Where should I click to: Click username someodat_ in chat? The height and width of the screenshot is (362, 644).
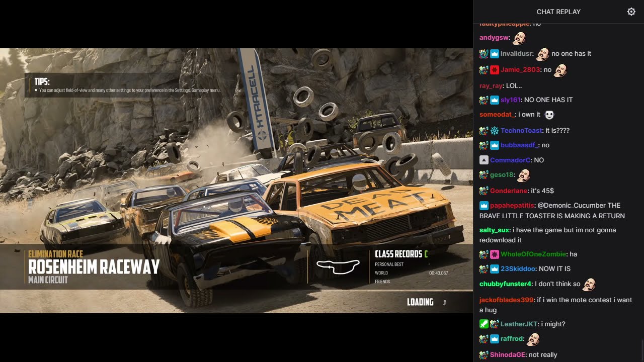coord(498,115)
